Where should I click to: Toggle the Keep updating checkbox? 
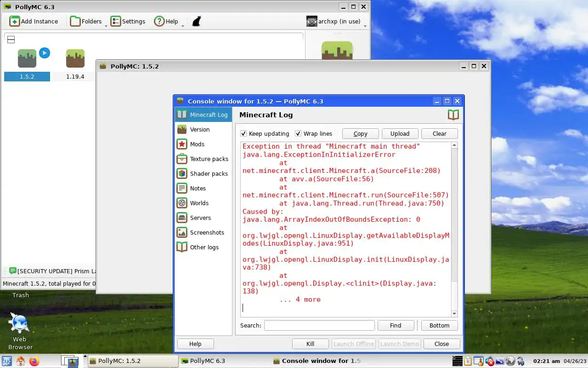[x=243, y=133]
